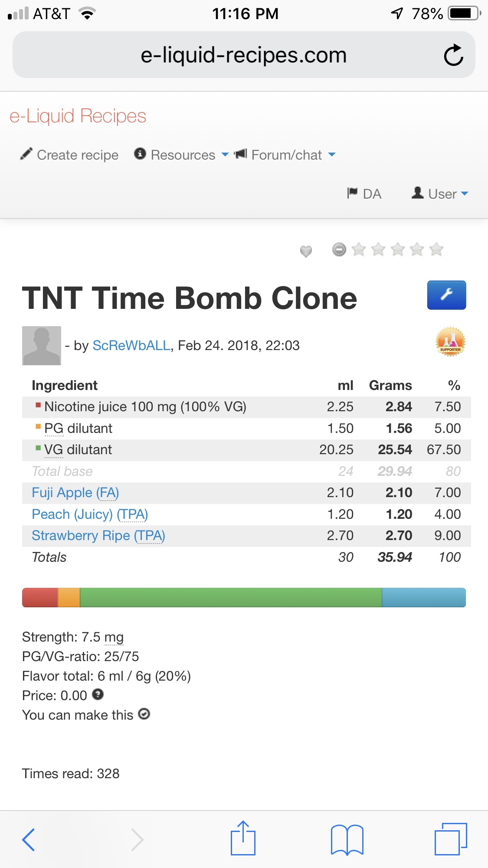Tap the e-liquid-recipes.com address bar

(243, 55)
